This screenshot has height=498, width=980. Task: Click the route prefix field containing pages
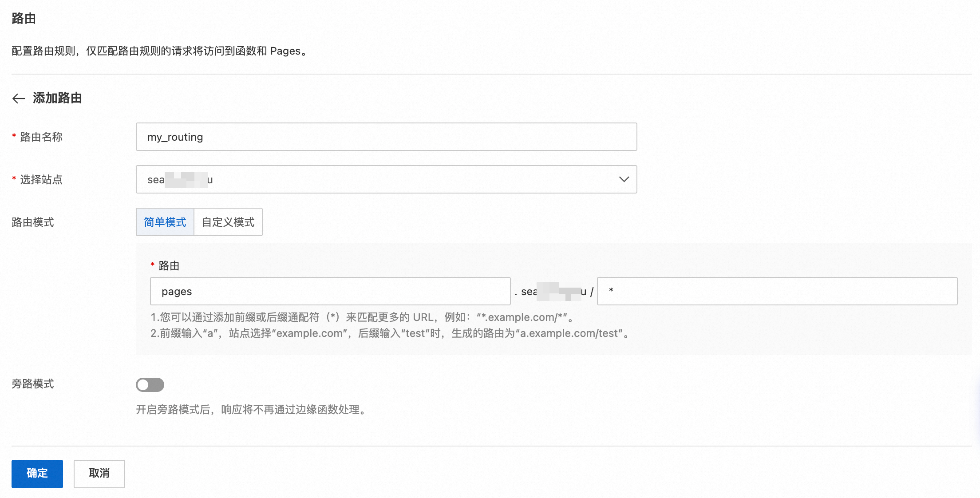click(330, 291)
